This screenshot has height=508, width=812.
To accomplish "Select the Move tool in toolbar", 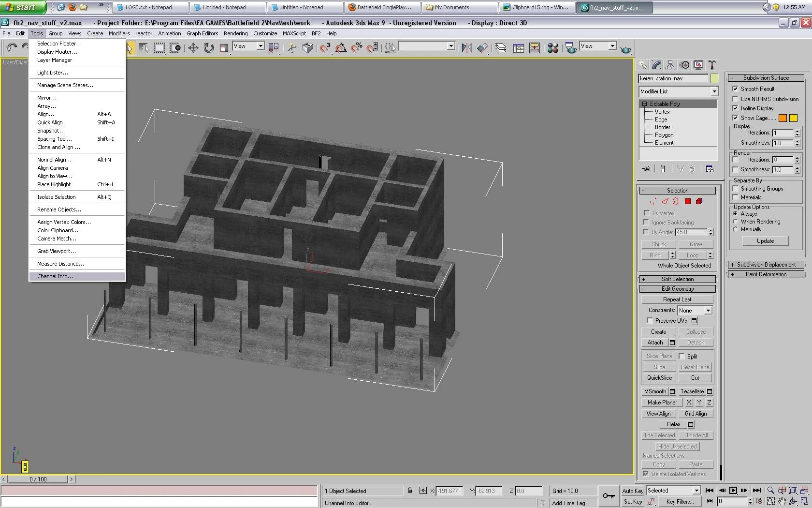I will [x=193, y=48].
